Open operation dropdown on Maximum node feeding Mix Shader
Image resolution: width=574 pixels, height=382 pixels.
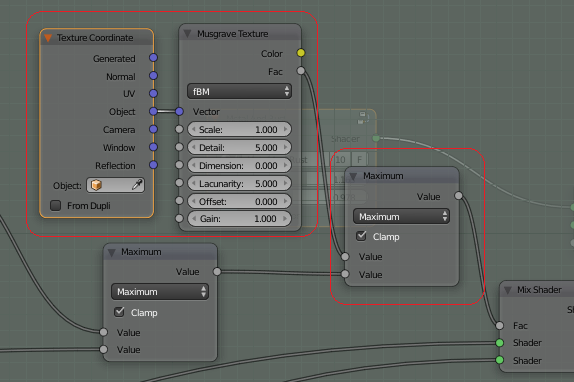click(x=401, y=217)
